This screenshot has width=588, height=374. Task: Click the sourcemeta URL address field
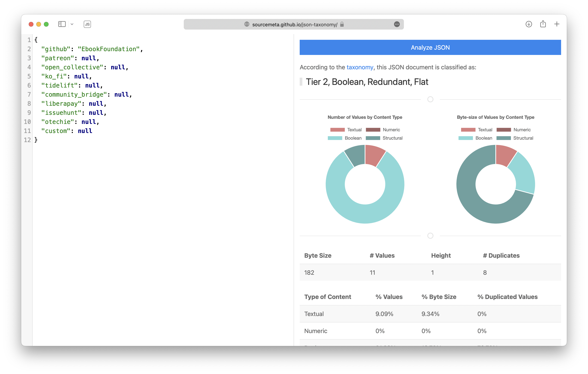(x=295, y=24)
